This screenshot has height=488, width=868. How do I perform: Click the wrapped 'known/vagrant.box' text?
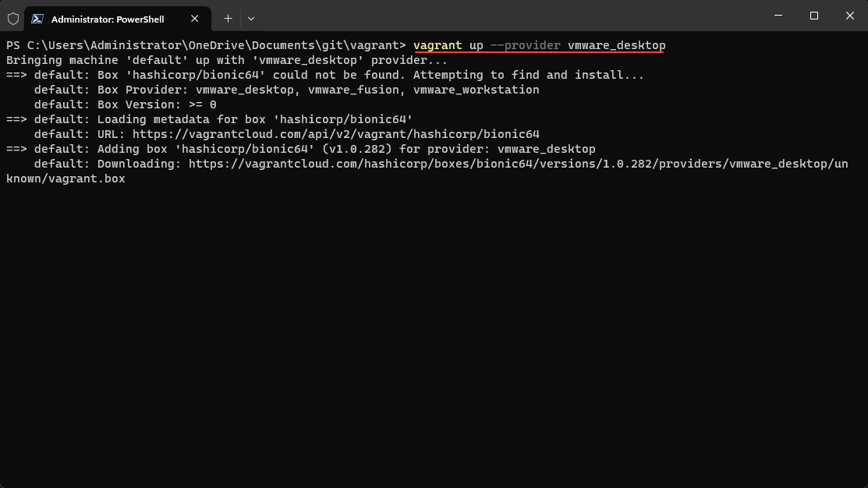[x=66, y=179]
